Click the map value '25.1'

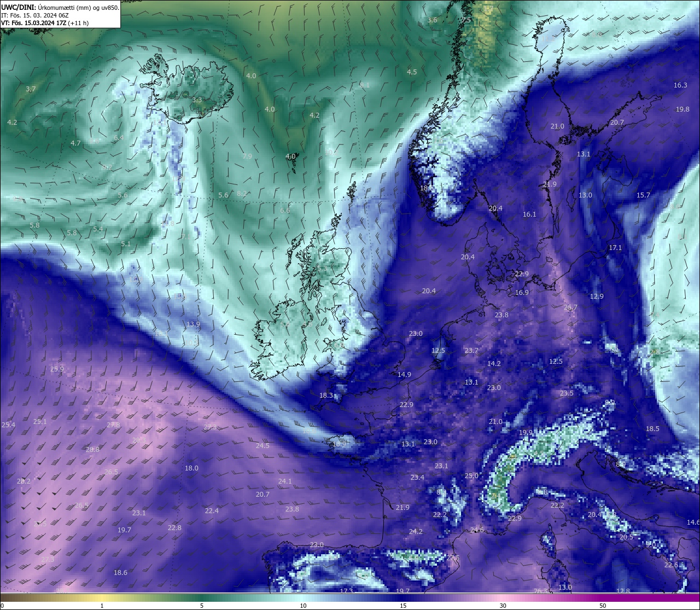[40, 422]
